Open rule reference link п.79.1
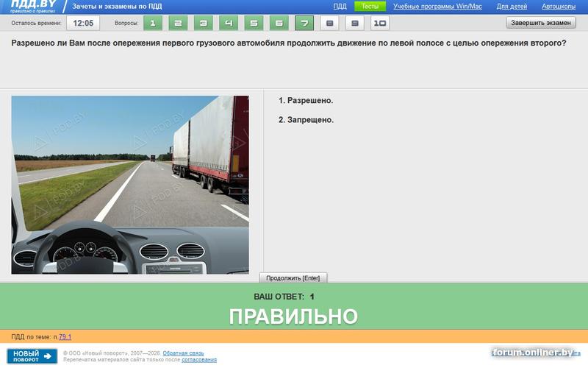Image resolution: width=588 pixels, height=368 pixels. pyautogui.click(x=65, y=337)
